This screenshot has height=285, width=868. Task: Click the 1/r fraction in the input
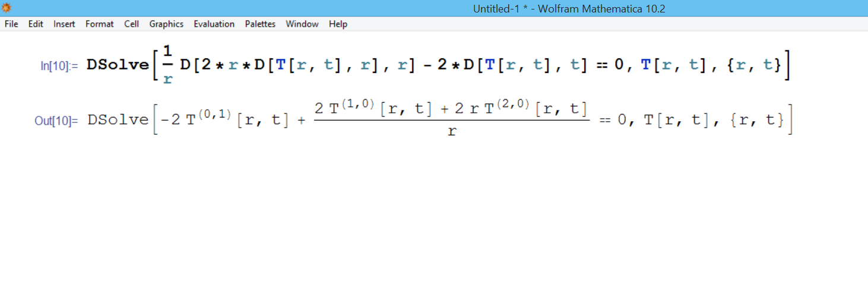click(x=168, y=65)
